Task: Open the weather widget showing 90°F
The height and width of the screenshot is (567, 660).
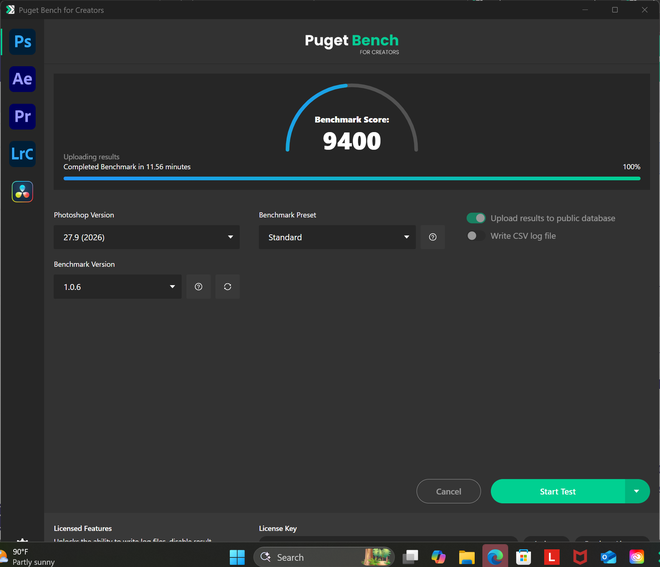Action: tap(28, 556)
